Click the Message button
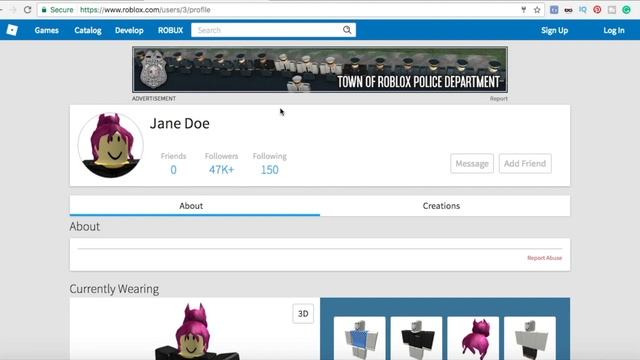This screenshot has width=640, height=360. [472, 163]
